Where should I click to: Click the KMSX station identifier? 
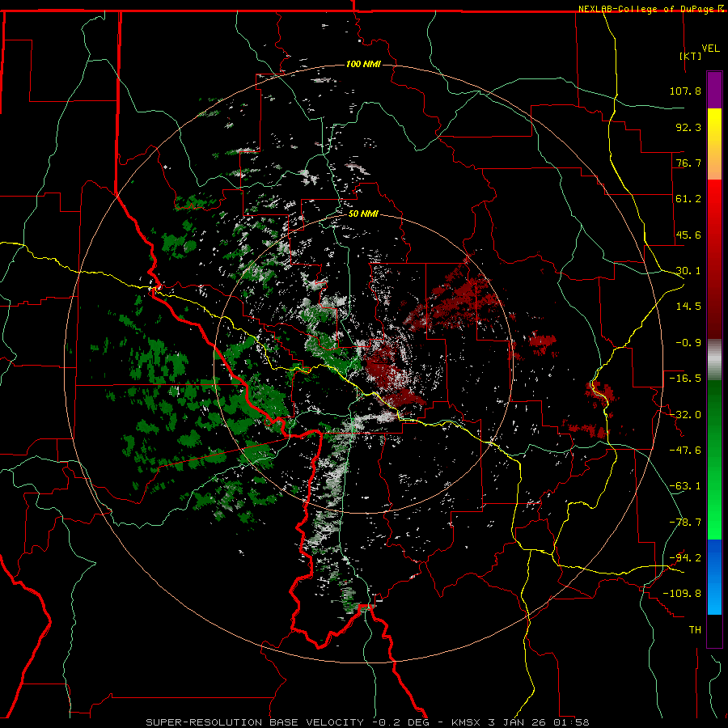[467, 722]
